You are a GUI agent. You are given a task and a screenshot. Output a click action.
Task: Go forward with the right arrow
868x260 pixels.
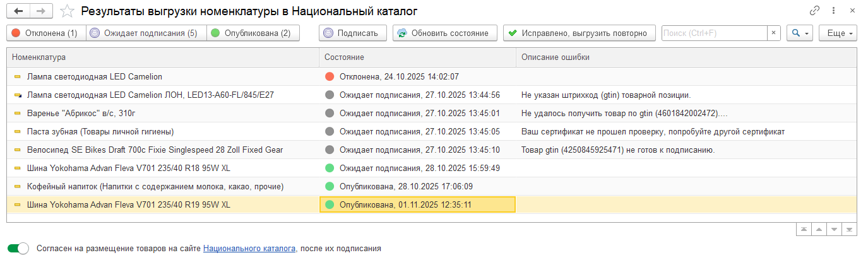pos(40,11)
